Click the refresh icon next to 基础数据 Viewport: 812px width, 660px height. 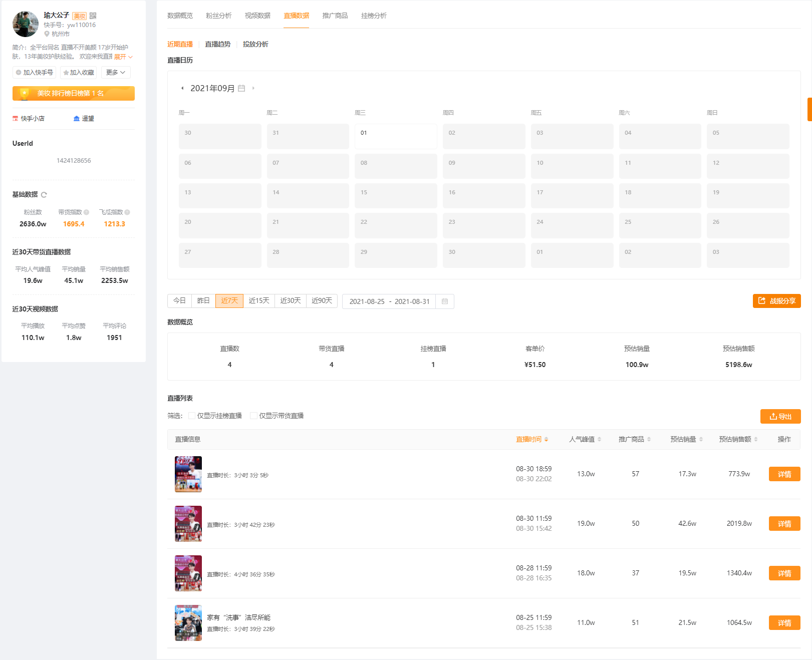click(44, 195)
